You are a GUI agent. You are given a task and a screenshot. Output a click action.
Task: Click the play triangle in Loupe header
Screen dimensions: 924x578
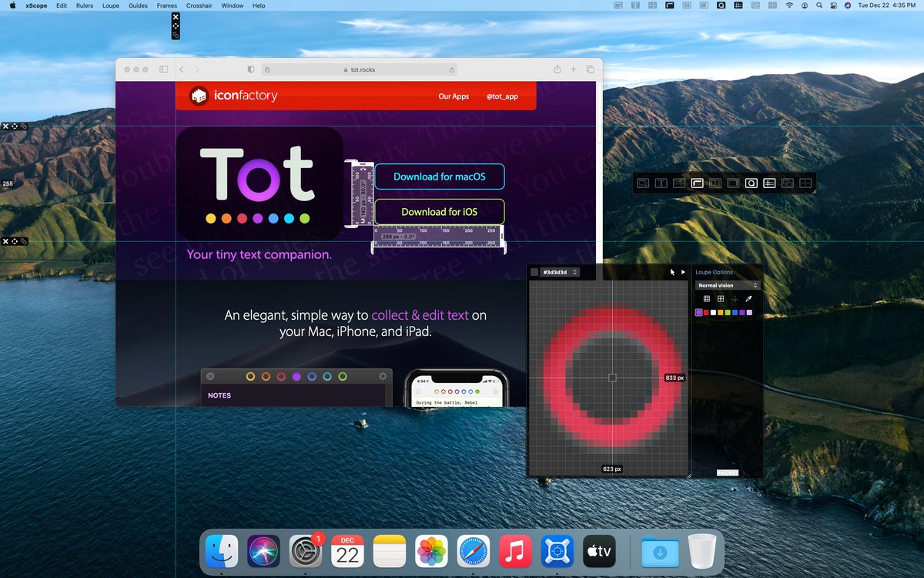click(x=682, y=272)
